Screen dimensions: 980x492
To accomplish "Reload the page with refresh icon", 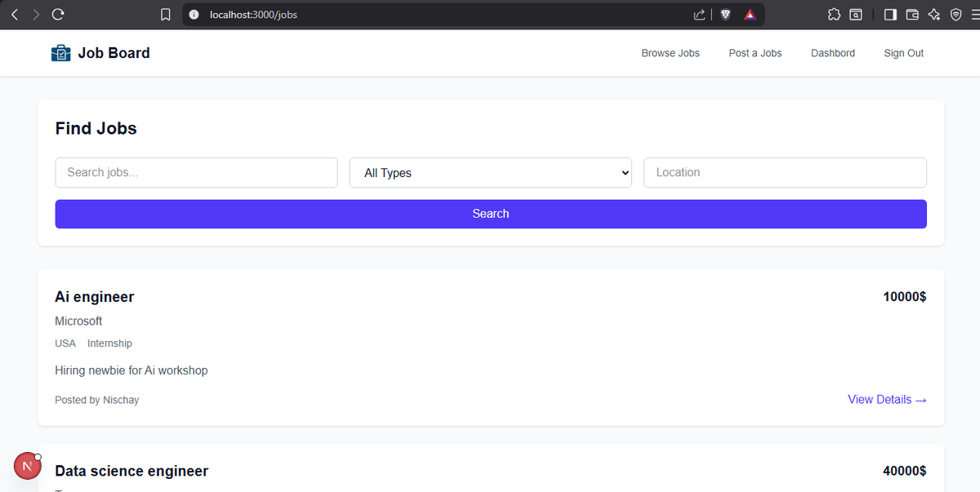I will click(58, 14).
